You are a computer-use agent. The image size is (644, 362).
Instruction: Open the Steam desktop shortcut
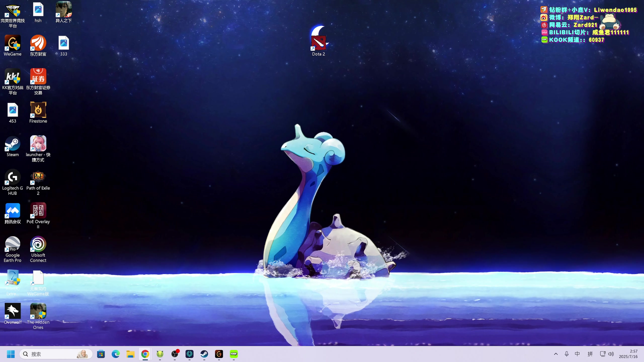13,146
